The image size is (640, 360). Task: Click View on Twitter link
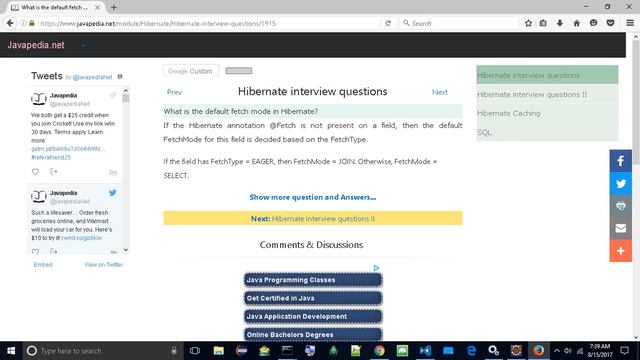(x=104, y=264)
